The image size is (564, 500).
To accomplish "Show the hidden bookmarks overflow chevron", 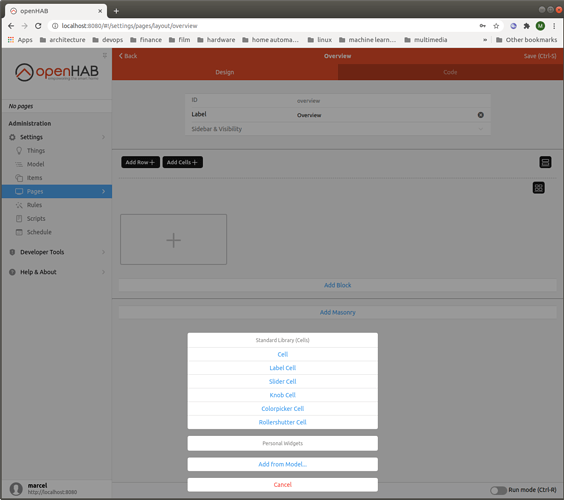I will coord(485,40).
